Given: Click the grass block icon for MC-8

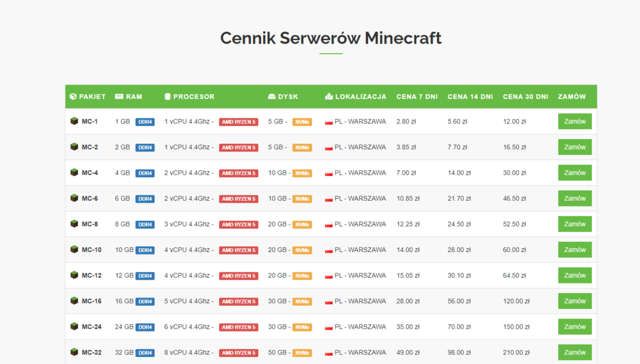Looking at the screenshot, I should 74,224.
